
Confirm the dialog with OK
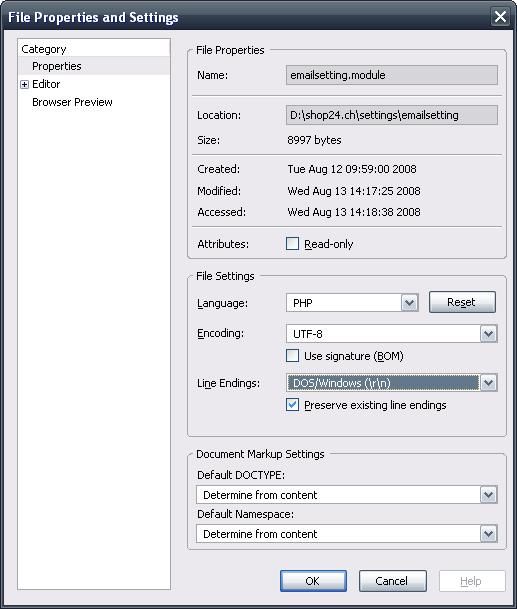[x=313, y=581]
